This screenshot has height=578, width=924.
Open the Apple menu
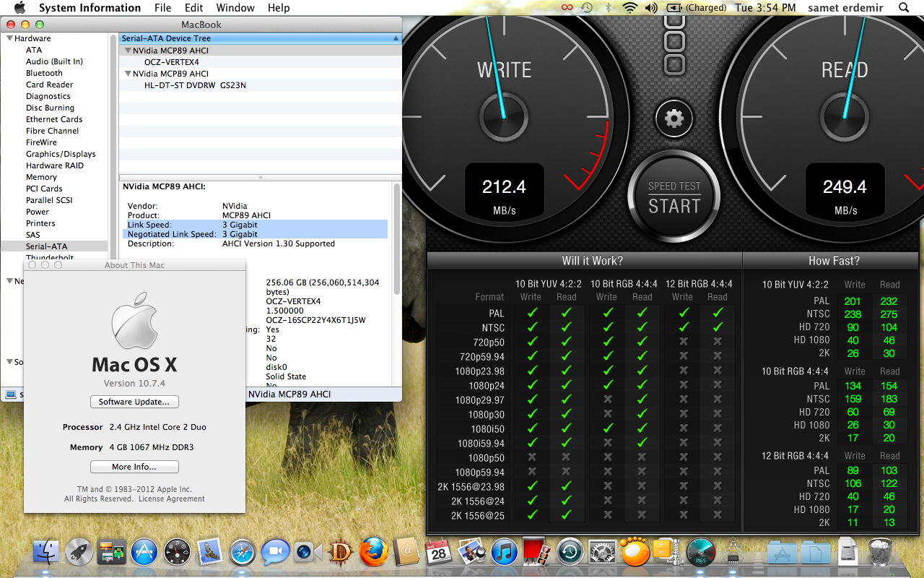point(19,8)
